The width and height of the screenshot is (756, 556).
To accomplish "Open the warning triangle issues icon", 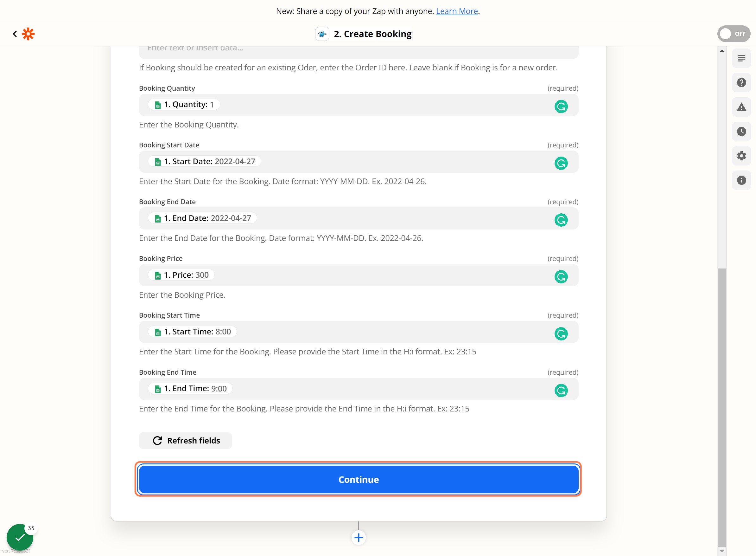I will [x=741, y=107].
